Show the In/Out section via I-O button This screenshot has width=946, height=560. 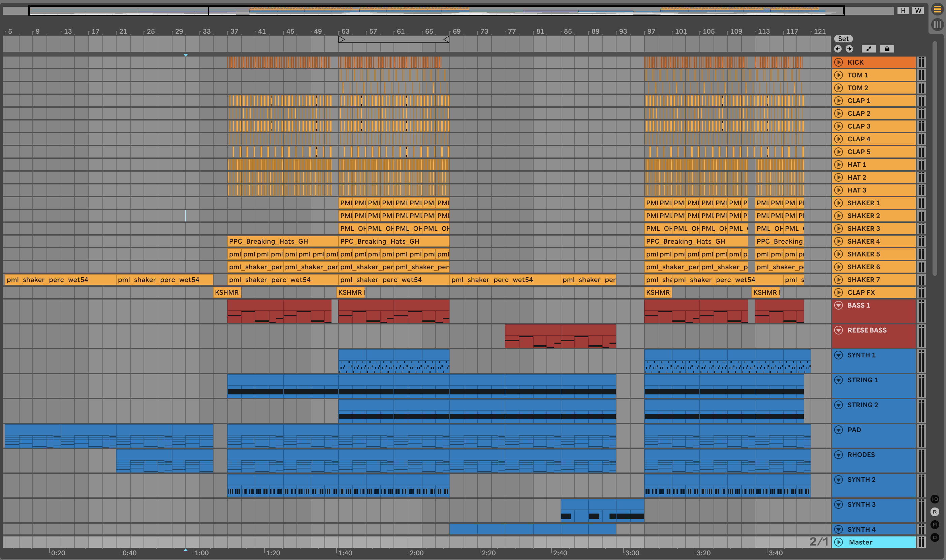[935, 499]
